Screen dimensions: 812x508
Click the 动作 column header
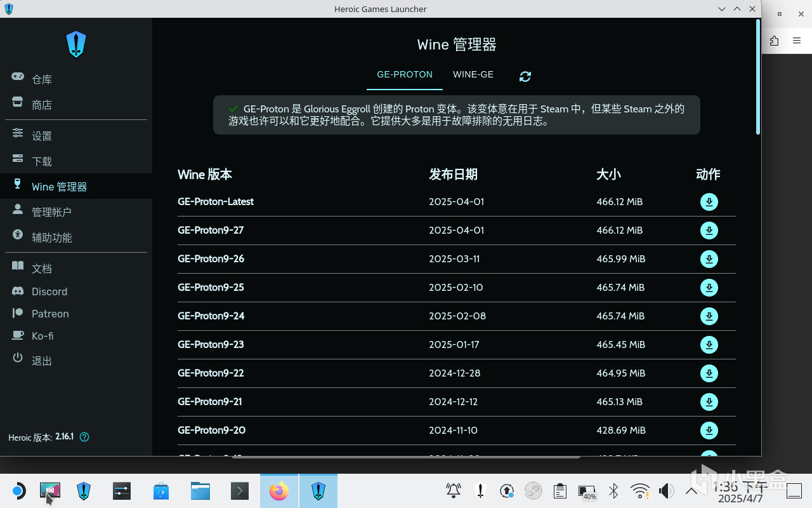pos(708,175)
